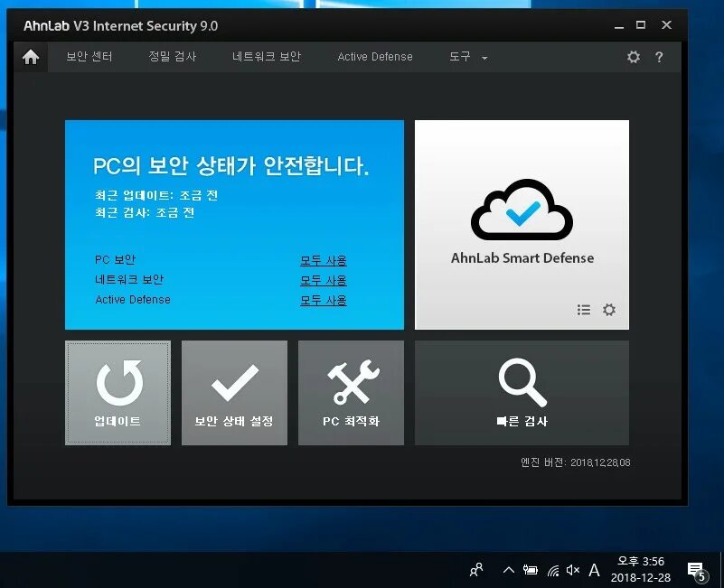Toggle the IME input mode A indicator
The image size is (724, 588).
click(x=594, y=571)
